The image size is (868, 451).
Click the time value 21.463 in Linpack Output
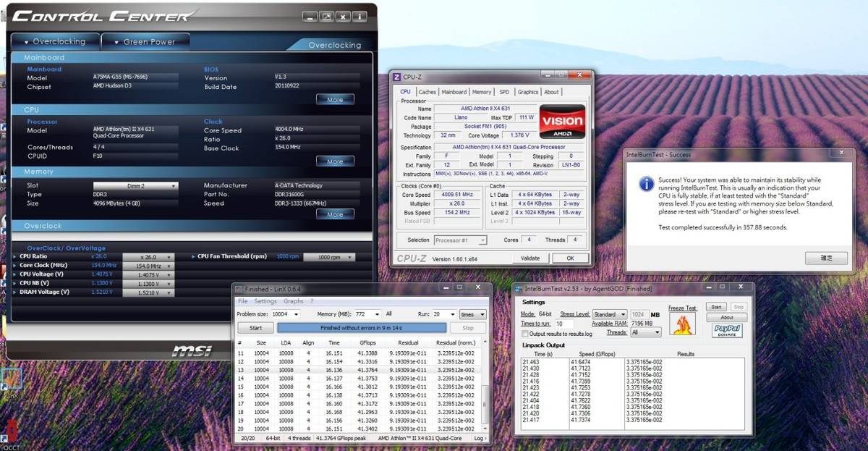[x=530, y=361]
